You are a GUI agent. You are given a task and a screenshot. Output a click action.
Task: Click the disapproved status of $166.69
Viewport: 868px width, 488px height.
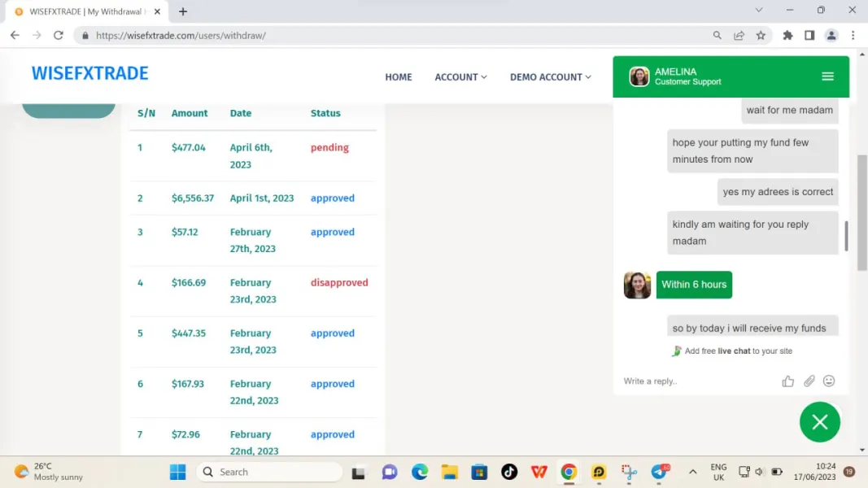338,283
